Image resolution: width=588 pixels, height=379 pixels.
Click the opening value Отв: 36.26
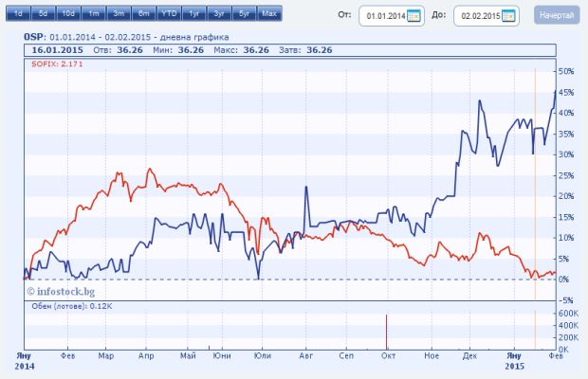pos(118,50)
